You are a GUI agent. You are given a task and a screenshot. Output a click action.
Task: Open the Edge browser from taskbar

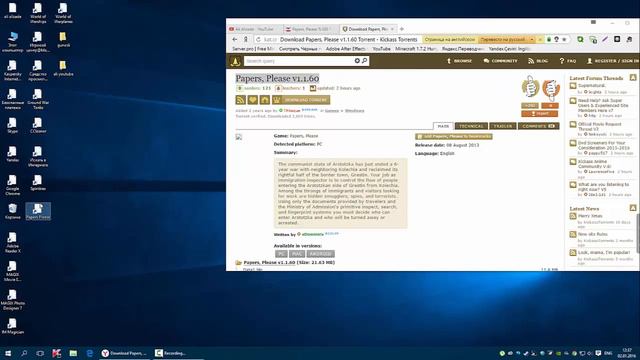90,353
